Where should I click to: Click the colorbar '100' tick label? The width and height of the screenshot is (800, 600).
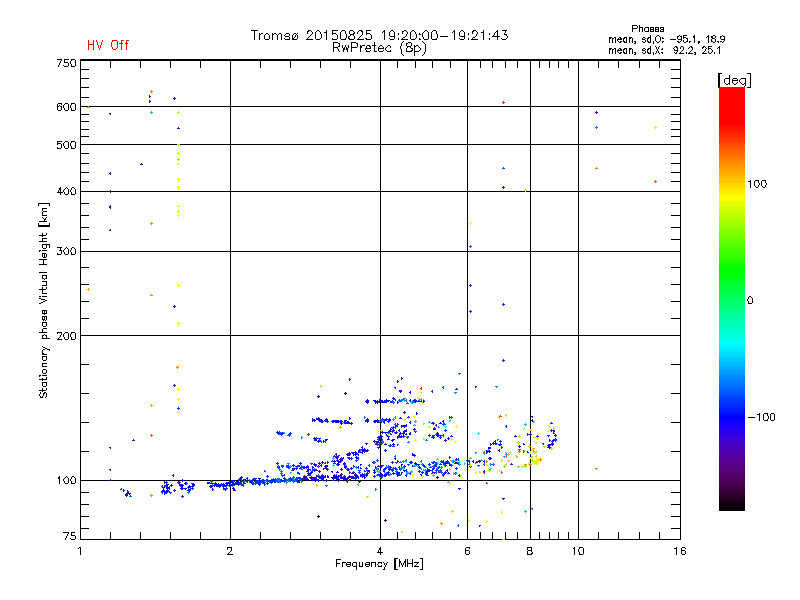757,184
